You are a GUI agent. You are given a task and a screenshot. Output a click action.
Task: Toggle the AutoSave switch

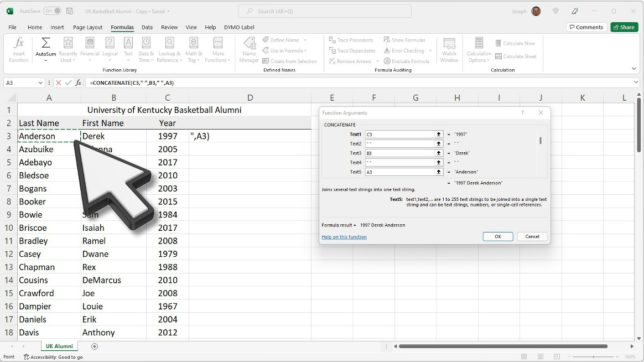52,11
